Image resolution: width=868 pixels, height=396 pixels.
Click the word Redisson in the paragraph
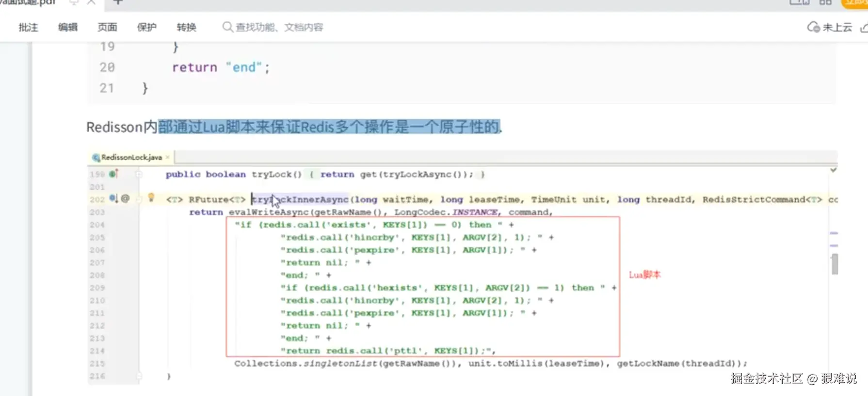click(x=114, y=127)
